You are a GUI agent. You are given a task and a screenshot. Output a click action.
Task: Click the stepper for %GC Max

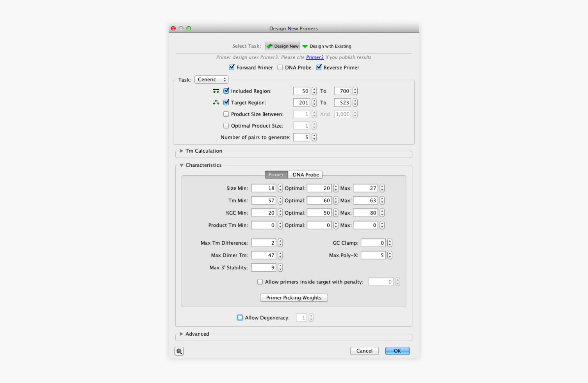pos(382,213)
